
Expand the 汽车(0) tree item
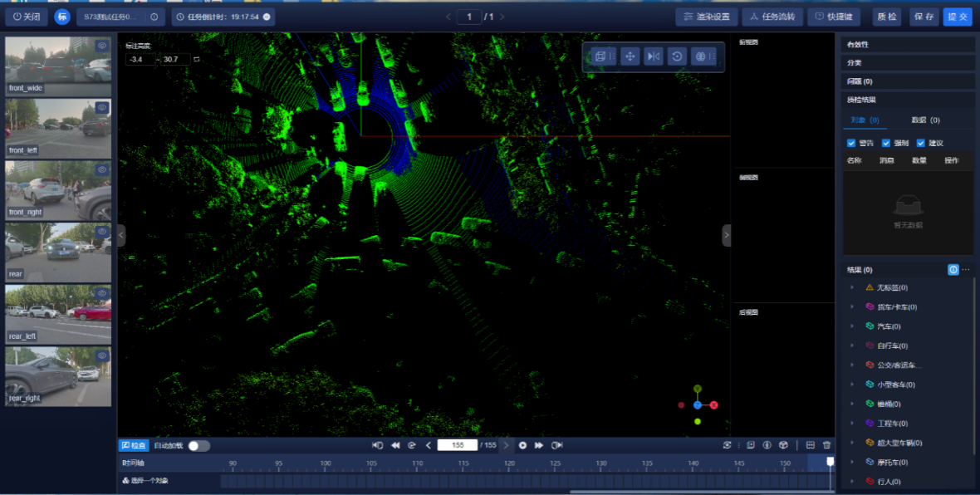tap(852, 326)
